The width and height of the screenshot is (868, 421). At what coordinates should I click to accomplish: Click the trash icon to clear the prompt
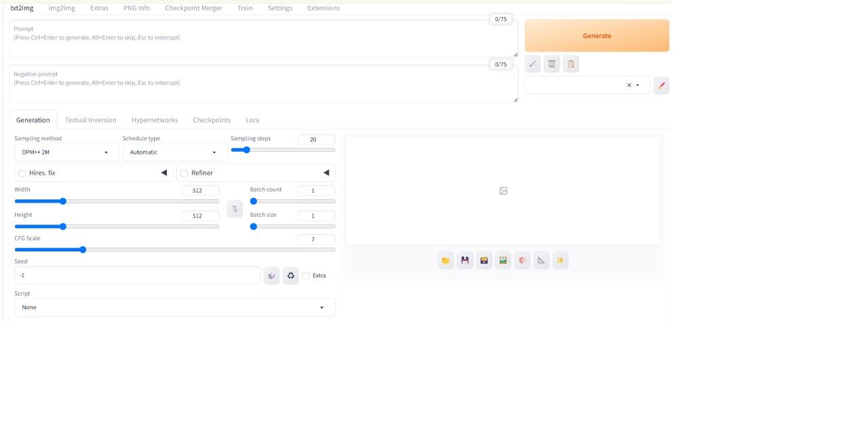click(552, 64)
